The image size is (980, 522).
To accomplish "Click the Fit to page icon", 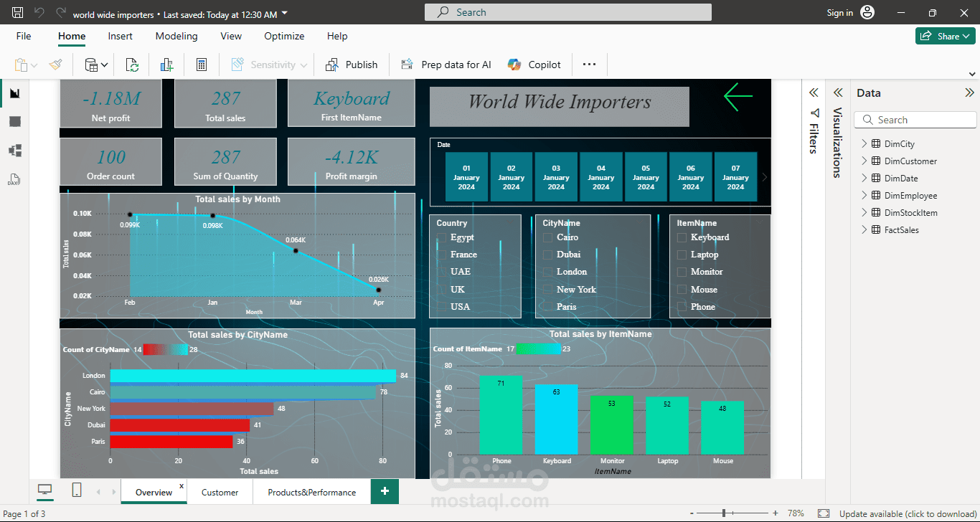I will pyautogui.click(x=824, y=513).
